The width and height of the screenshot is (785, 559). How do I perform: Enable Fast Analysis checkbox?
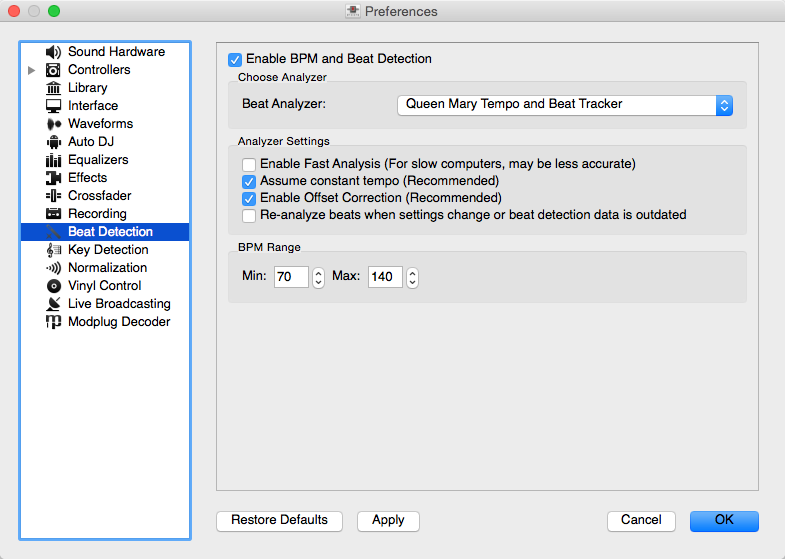pos(249,164)
